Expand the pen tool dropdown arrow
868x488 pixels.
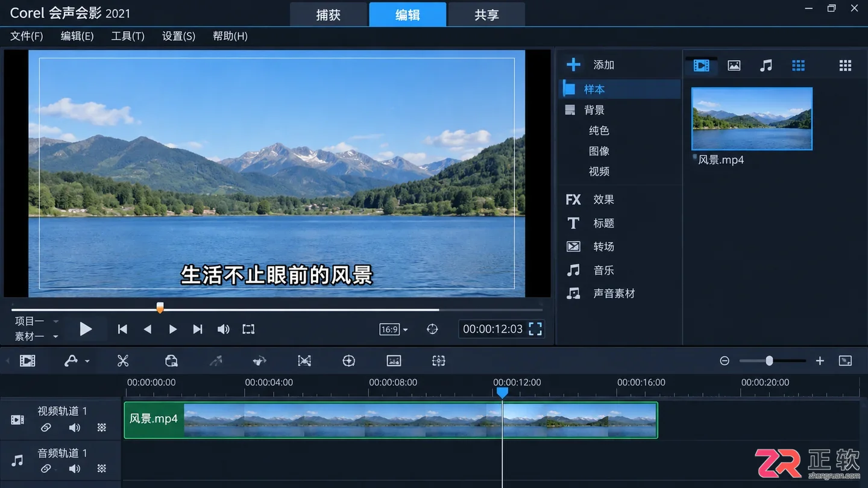pyautogui.click(x=87, y=361)
